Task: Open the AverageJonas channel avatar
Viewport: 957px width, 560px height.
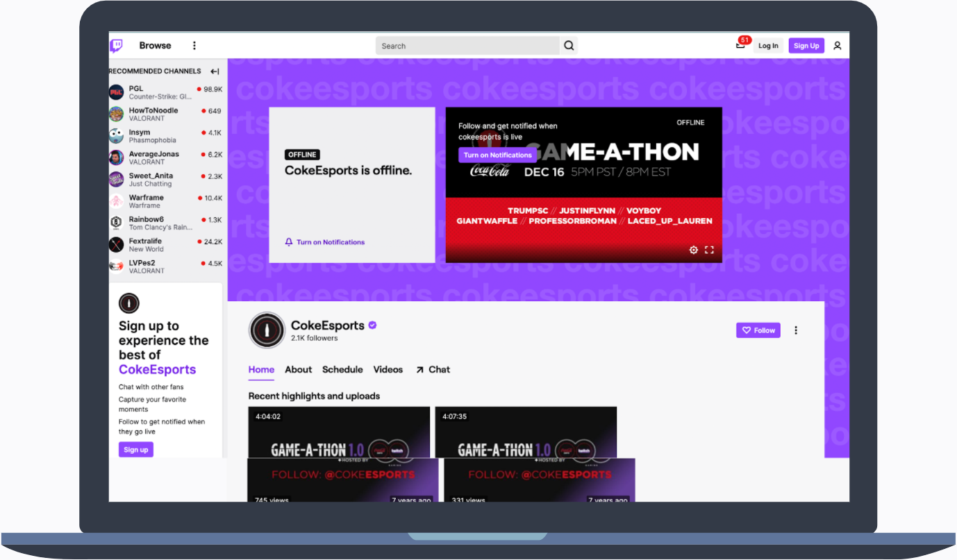Action: [116, 158]
